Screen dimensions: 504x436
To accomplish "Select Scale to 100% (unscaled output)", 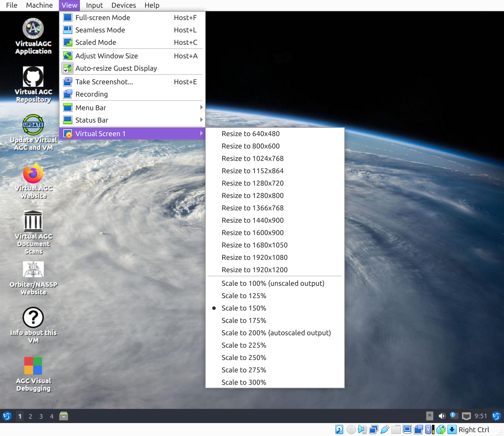I will [275, 283].
